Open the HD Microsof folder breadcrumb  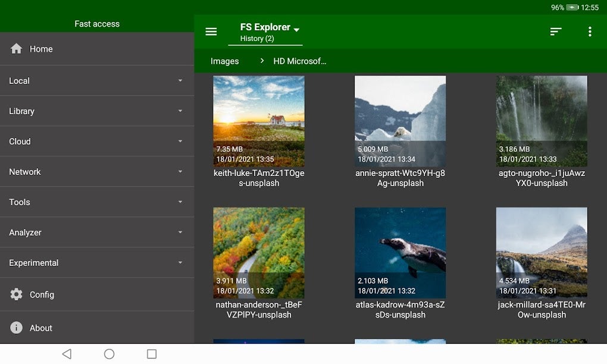coord(300,61)
